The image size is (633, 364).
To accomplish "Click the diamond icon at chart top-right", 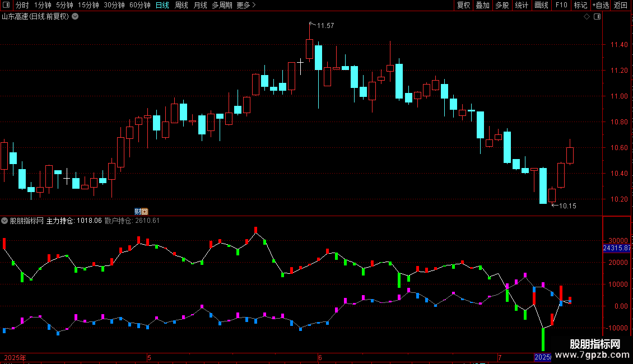I will click(x=587, y=17).
